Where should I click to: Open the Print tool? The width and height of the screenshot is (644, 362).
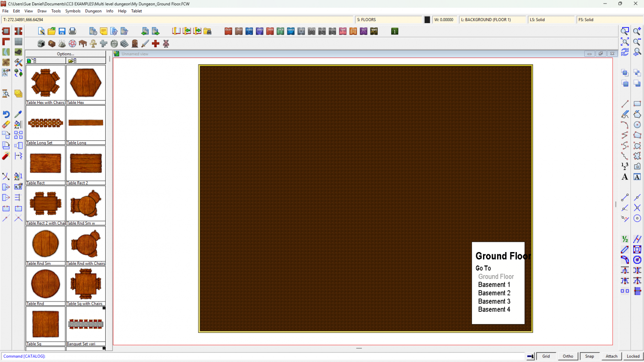coord(73,31)
